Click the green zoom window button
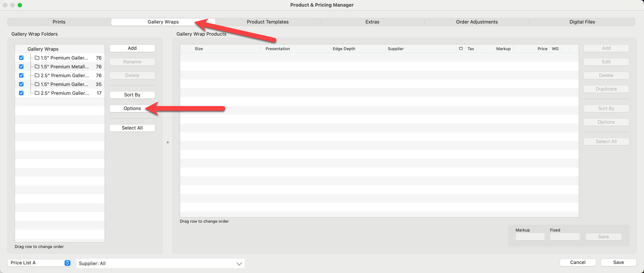 [x=20, y=5]
